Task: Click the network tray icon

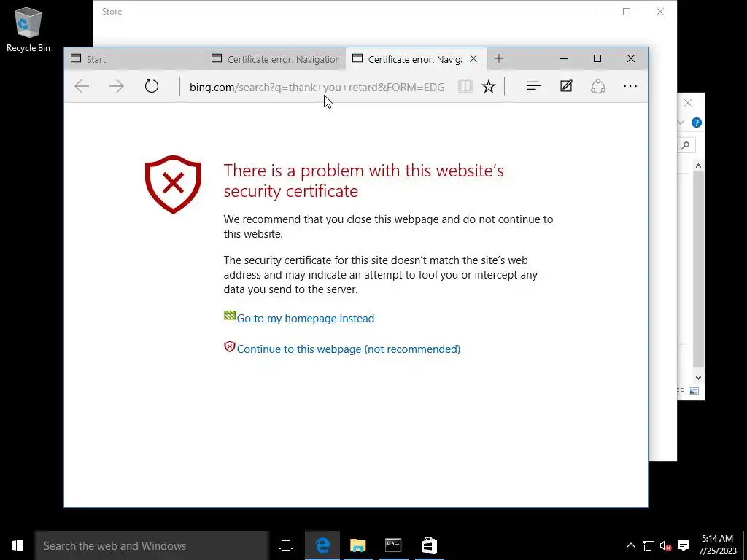Action: (648, 545)
